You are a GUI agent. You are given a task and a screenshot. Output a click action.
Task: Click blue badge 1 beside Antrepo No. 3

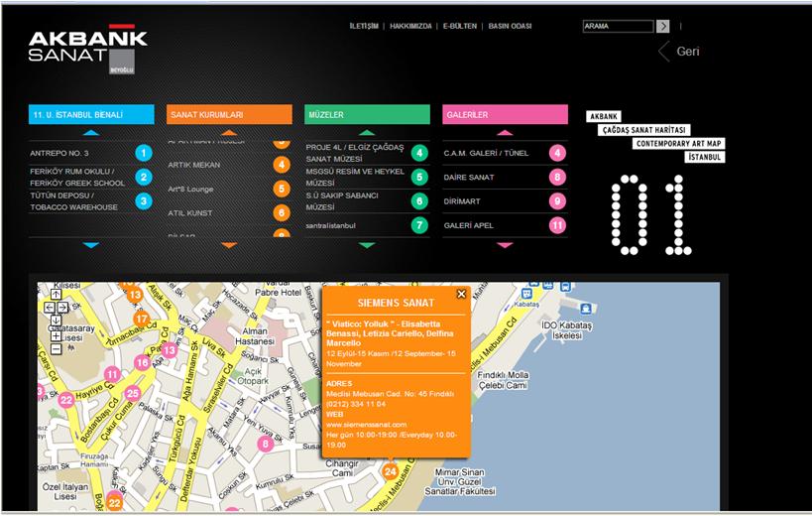pos(144,153)
